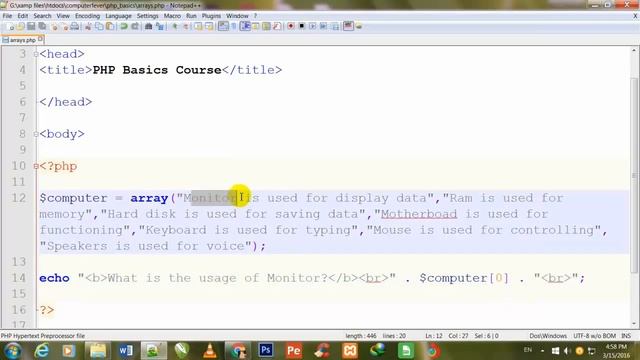This screenshot has width=640, height=360.
Task: Collapse the body tag fold marker on line 8
Action: [x=36, y=134]
